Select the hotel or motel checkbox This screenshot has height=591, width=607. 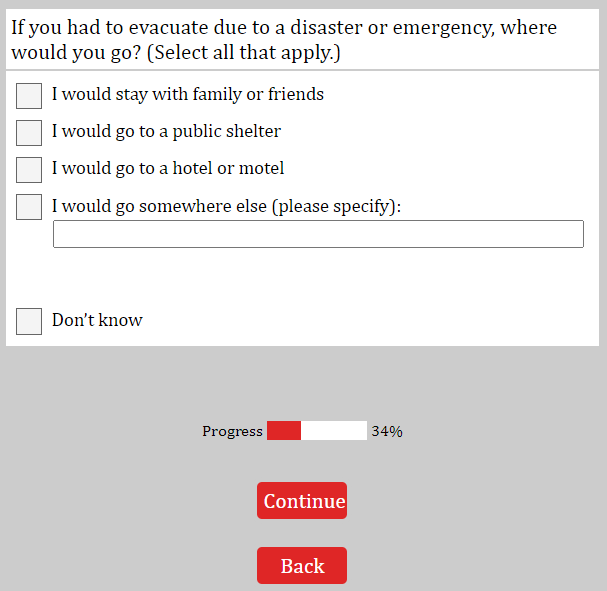click(29, 170)
